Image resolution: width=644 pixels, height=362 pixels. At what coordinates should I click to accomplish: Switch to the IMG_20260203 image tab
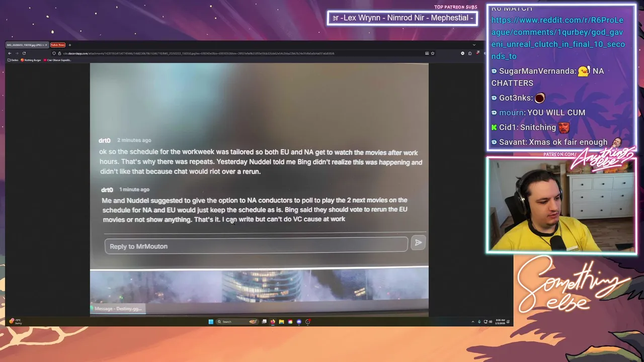pyautogui.click(x=26, y=45)
